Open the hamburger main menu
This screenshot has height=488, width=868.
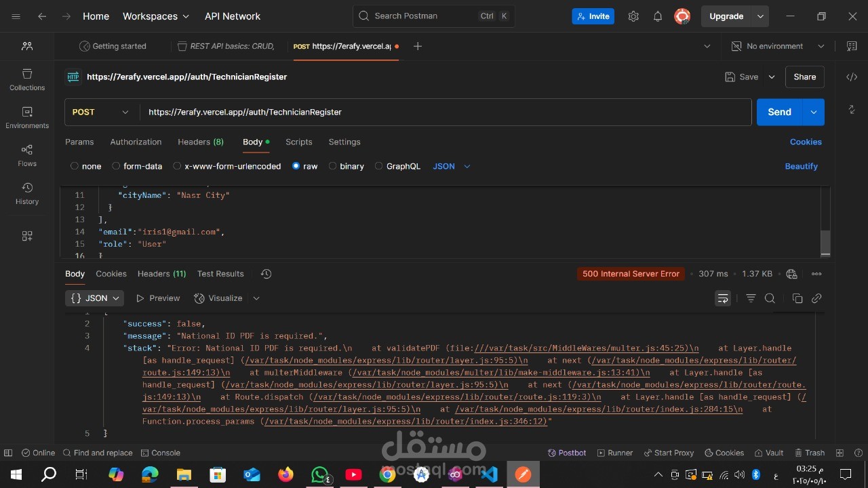coord(16,16)
